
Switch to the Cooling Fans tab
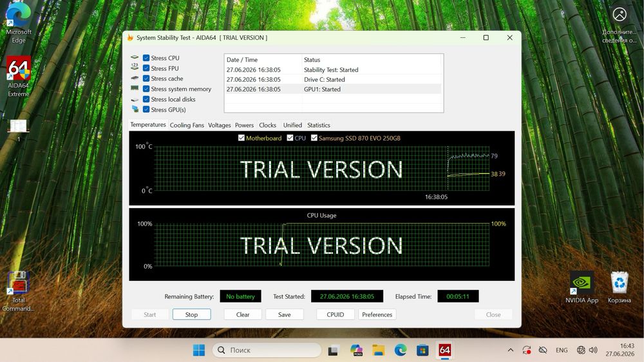187,126
